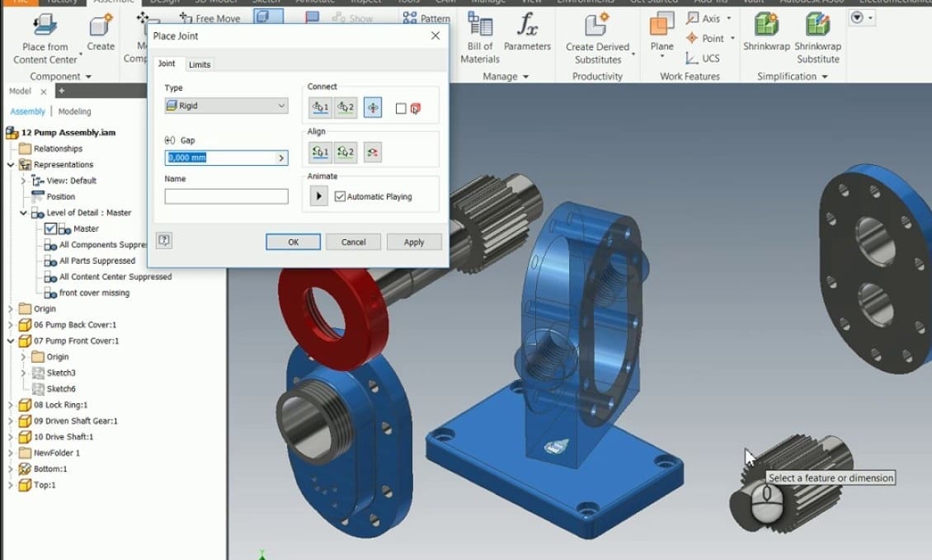Click Cancel in Place Joint dialog
The width and height of the screenshot is (932, 560).
click(353, 242)
